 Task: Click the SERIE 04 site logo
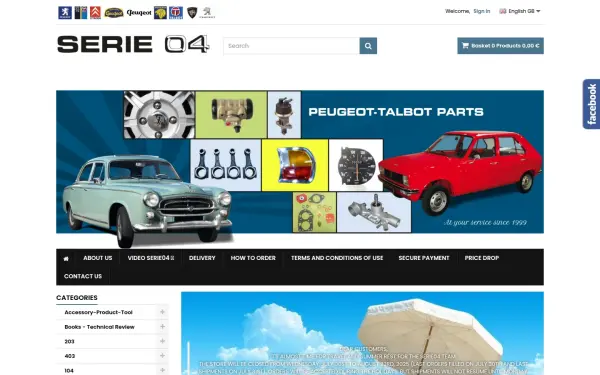[133, 44]
